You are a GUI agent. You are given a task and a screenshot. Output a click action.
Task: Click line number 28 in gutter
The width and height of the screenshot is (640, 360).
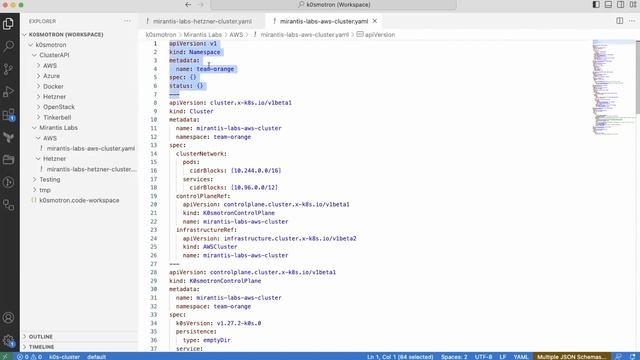(153, 272)
